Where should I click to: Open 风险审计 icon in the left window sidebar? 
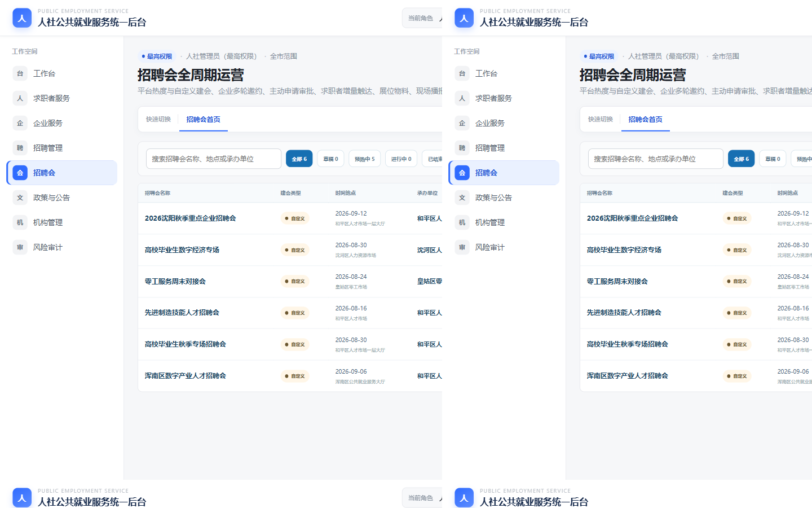(20, 247)
